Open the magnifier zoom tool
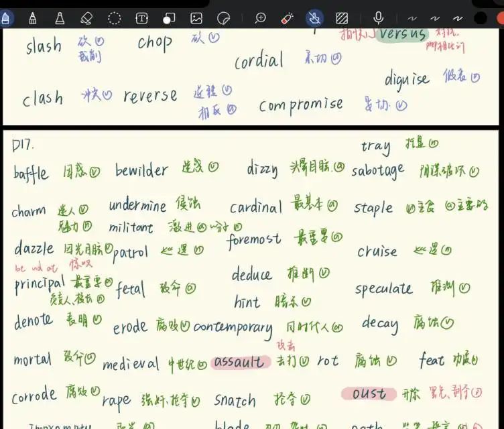 (261, 18)
